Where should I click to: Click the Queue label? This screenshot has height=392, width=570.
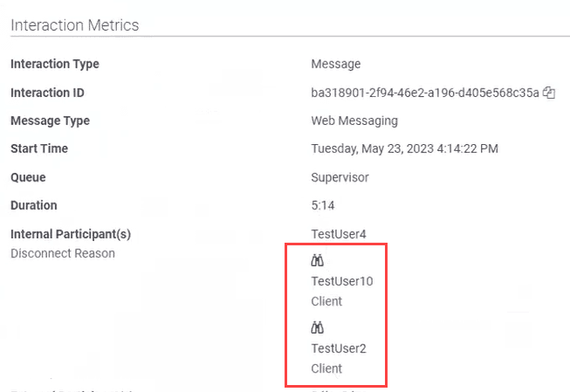[x=28, y=177]
